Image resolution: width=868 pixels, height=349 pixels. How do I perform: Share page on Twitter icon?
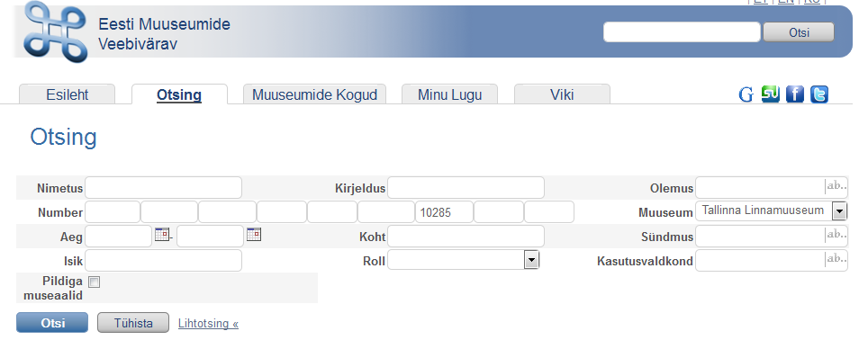[x=818, y=94]
